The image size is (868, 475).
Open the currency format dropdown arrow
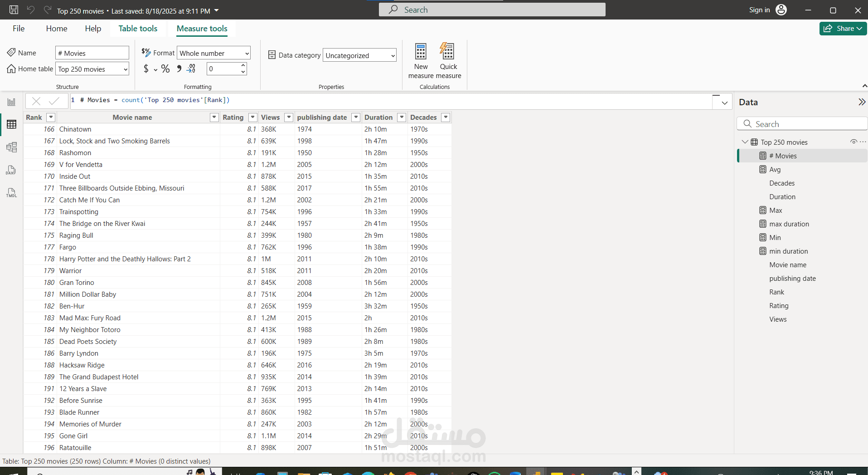tap(155, 70)
